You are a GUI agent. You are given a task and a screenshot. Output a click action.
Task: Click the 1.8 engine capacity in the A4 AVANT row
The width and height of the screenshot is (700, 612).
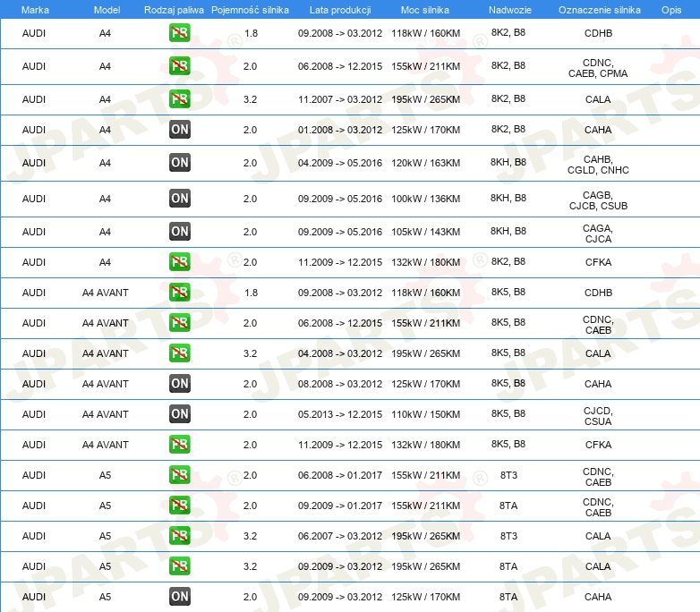pyautogui.click(x=251, y=293)
